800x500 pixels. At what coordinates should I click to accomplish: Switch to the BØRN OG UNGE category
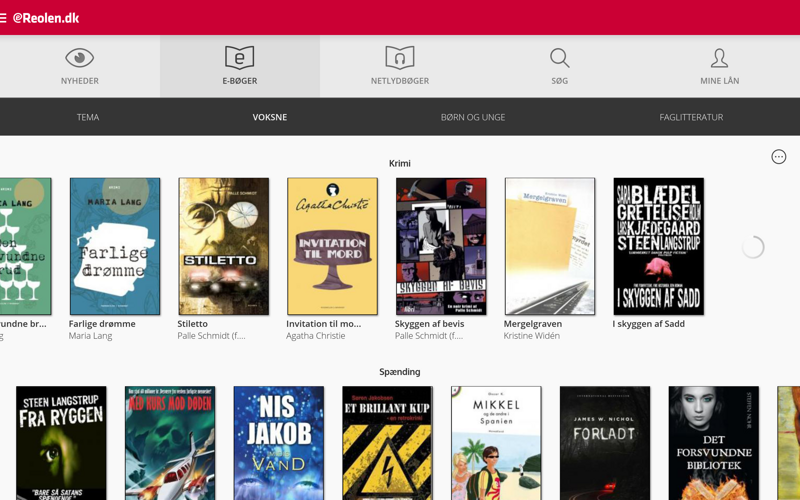473,117
